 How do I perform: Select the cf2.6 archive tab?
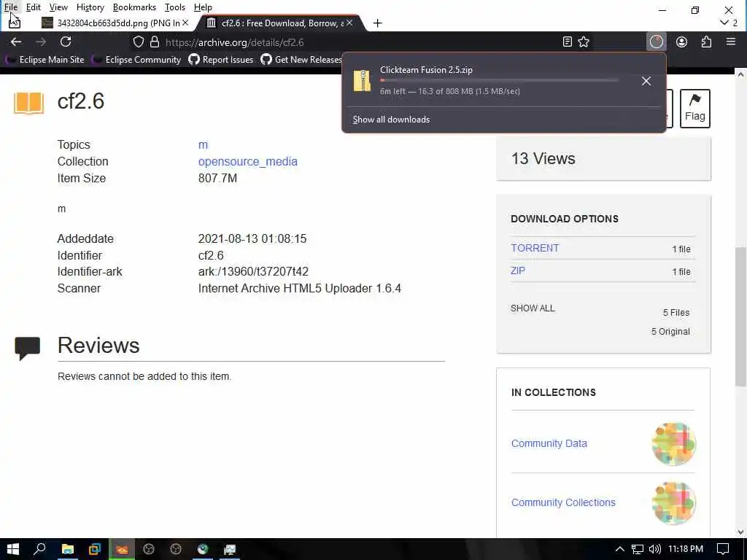pyautogui.click(x=281, y=23)
